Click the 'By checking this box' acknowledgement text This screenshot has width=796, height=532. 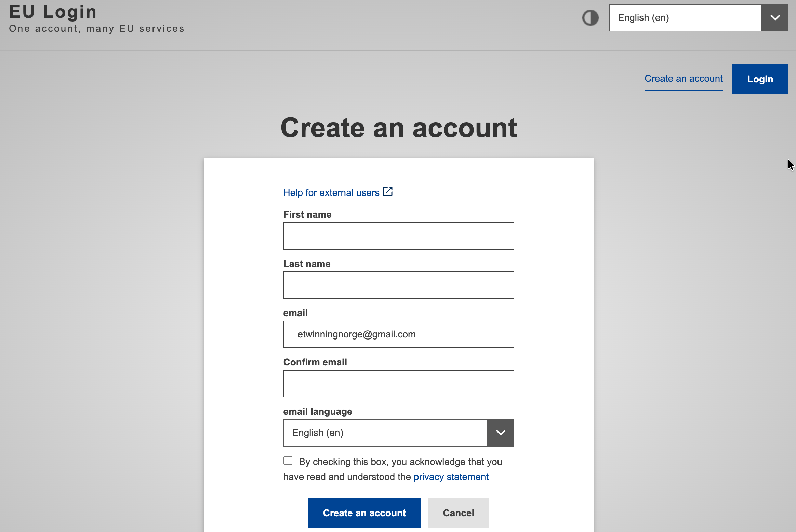coord(393,469)
